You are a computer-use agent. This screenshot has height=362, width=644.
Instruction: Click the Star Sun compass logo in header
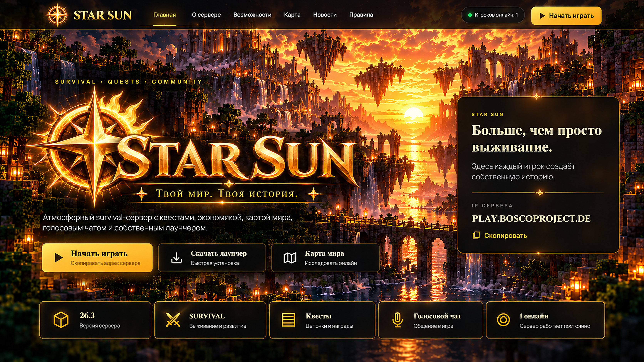pyautogui.click(x=57, y=15)
